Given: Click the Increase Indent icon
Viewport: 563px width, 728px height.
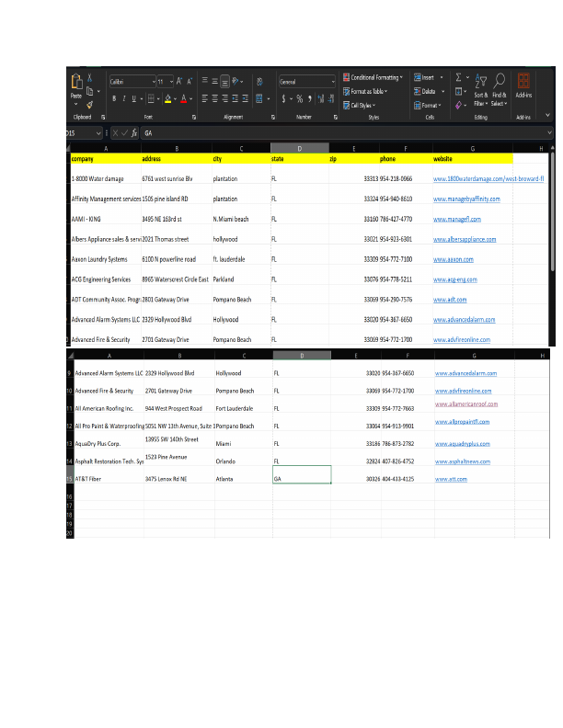Looking at the screenshot, I should coord(246,98).
